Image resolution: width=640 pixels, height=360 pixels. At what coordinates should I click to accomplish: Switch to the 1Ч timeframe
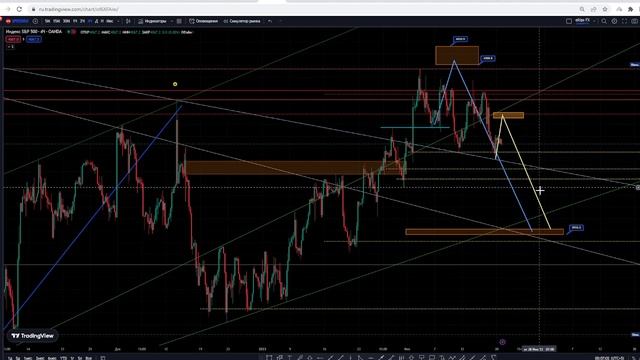point(75,21)
